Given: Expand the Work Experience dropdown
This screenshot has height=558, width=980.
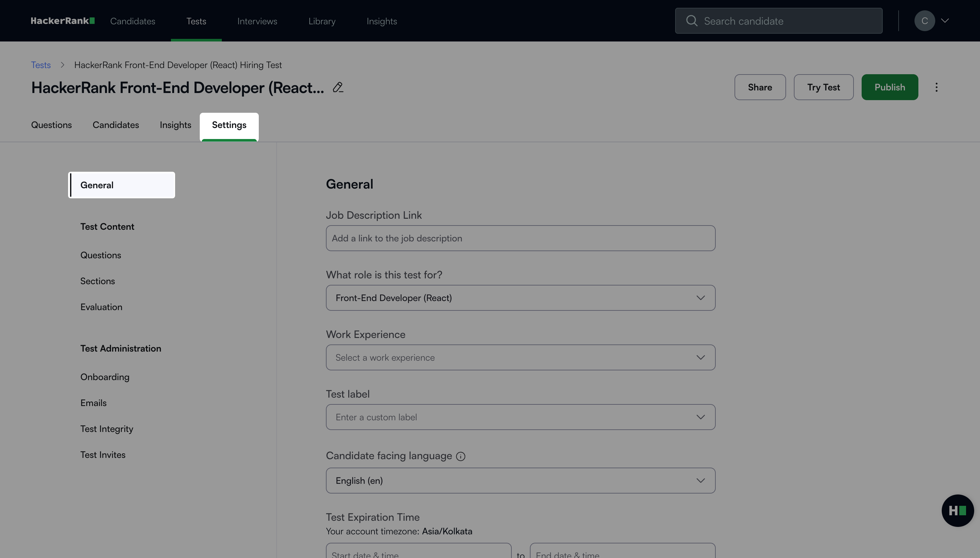Looking at the screenshot, I should tap(520, 357).
